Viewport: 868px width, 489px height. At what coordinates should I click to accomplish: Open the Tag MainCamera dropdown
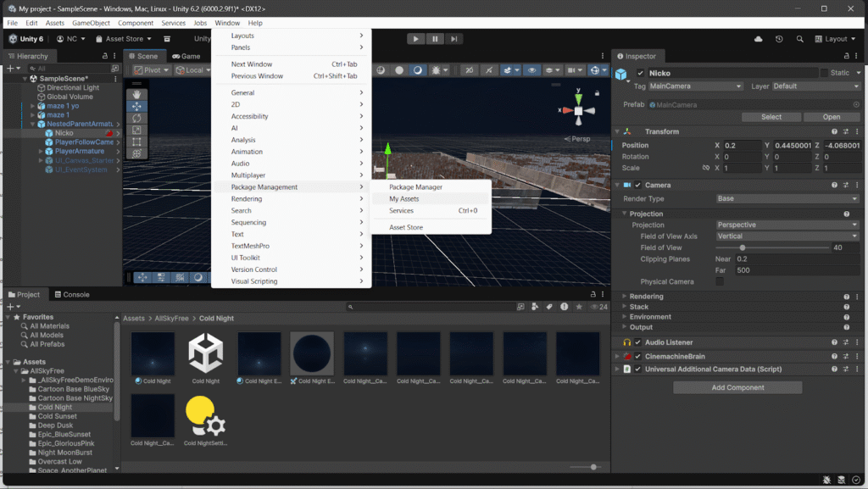point(694,86)
